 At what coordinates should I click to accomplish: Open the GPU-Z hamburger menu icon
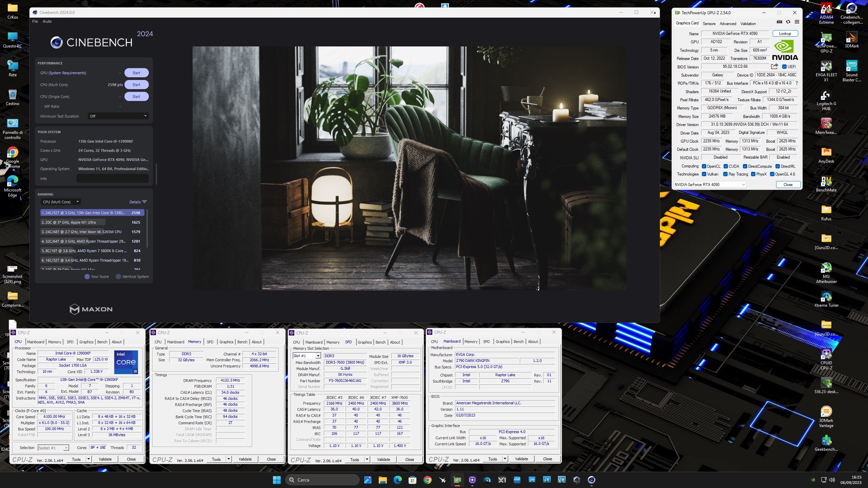[797, 22]
